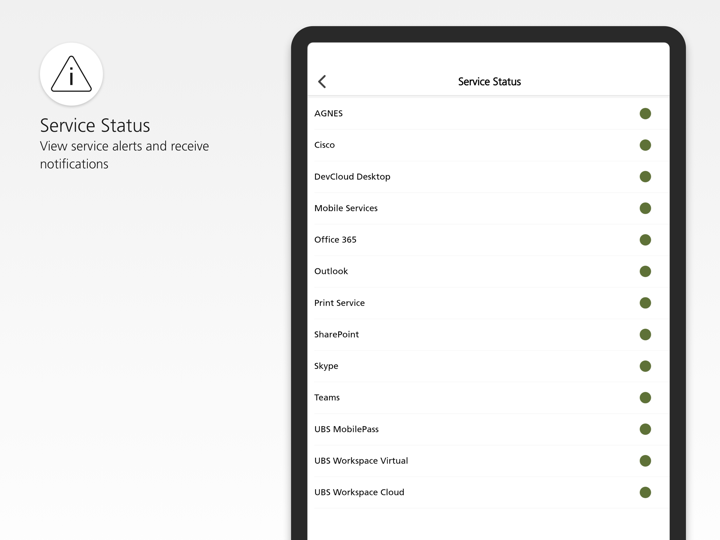This screenshot has width=720, height=540.
Task: Click the large Service Status heading
Action: tap(95, 125)
